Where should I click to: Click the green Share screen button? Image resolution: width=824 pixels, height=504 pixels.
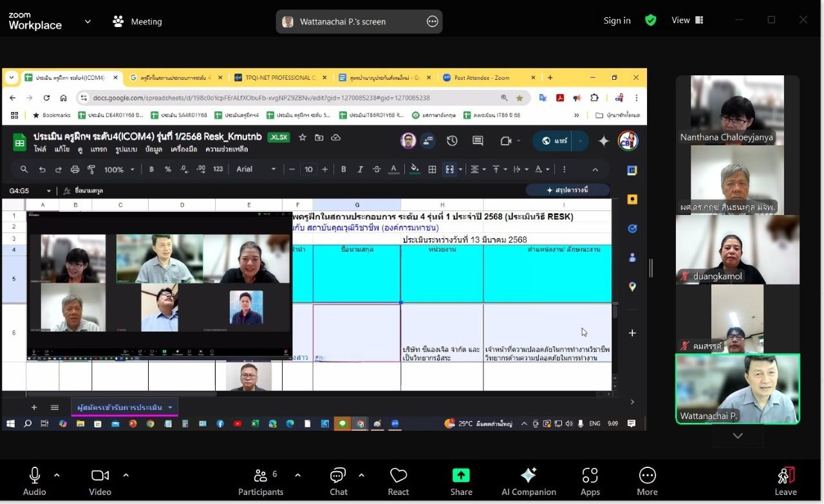(x=461, y=481)
